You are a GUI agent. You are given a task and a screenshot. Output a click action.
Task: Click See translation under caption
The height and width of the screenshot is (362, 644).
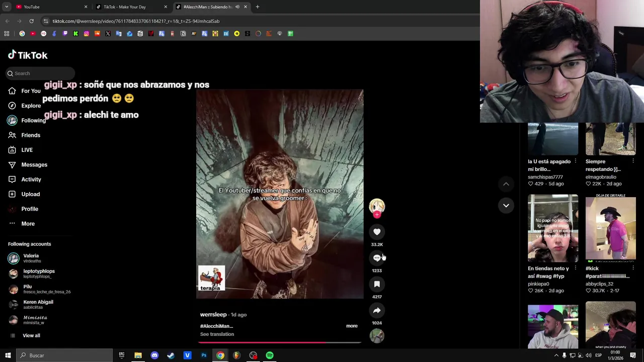pyautogui.click(x=217, y=334)
